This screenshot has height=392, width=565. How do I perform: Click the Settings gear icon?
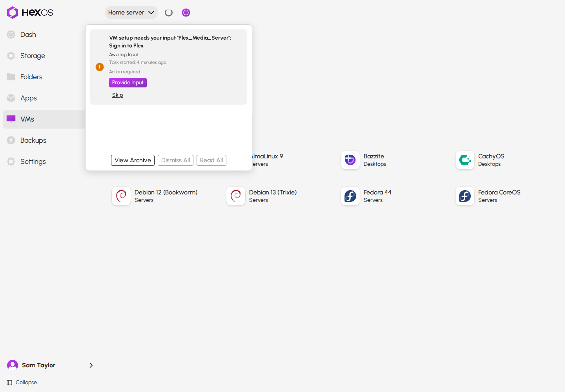[x=11, y=162]
